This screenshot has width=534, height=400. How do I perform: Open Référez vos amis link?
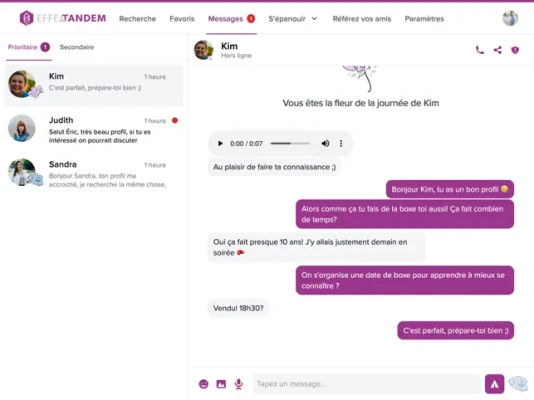coord(362,19)
